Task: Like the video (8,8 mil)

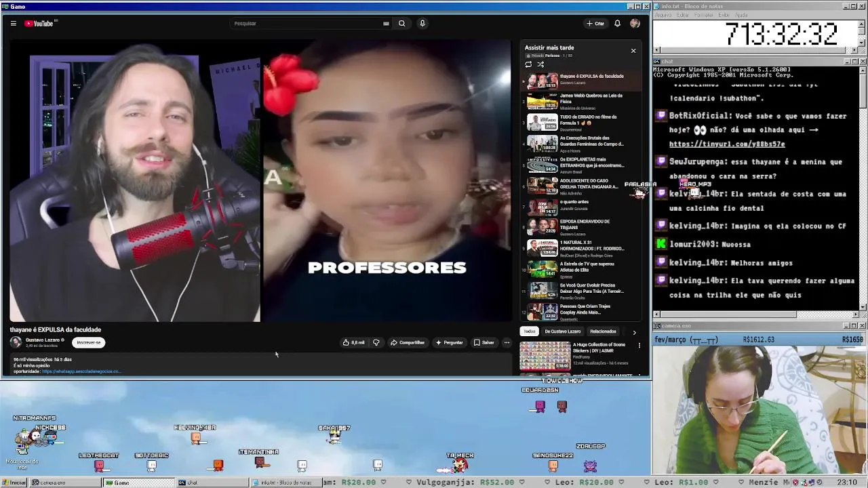Action: click(353, 342)
